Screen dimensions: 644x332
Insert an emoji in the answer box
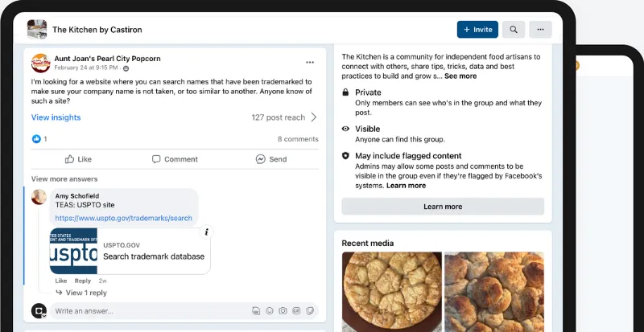click(270, 311)
